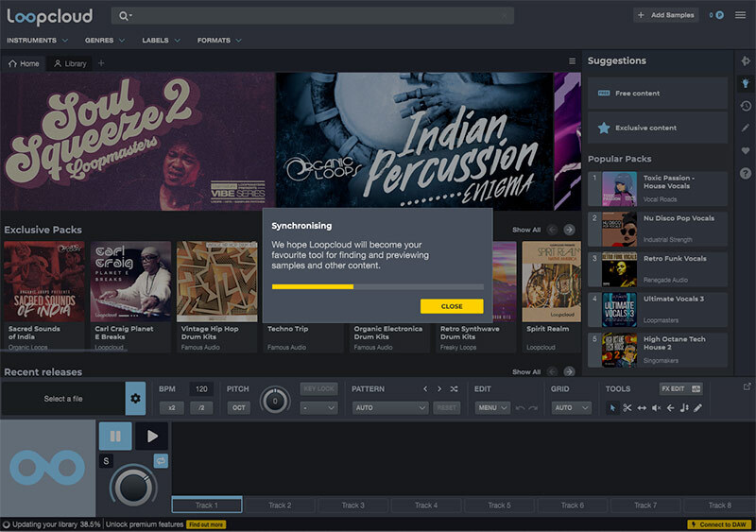Open the Pattern AUTO dropdown
This screenshot has width=756, height=532.
pos(390,408)
